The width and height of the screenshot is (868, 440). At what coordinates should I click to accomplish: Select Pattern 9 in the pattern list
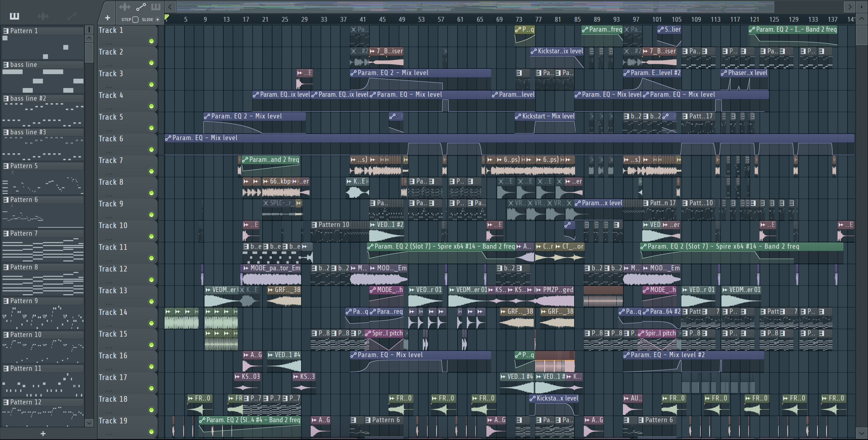[43, 300]
